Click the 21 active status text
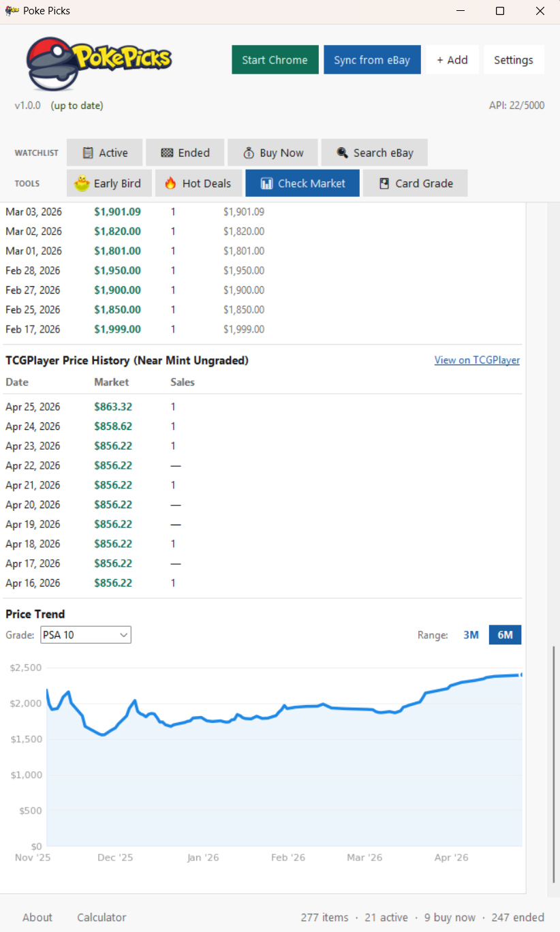 (x=386, y=918)
